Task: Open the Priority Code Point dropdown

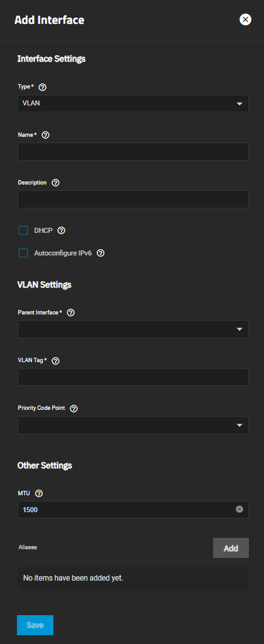Action: 133,425
